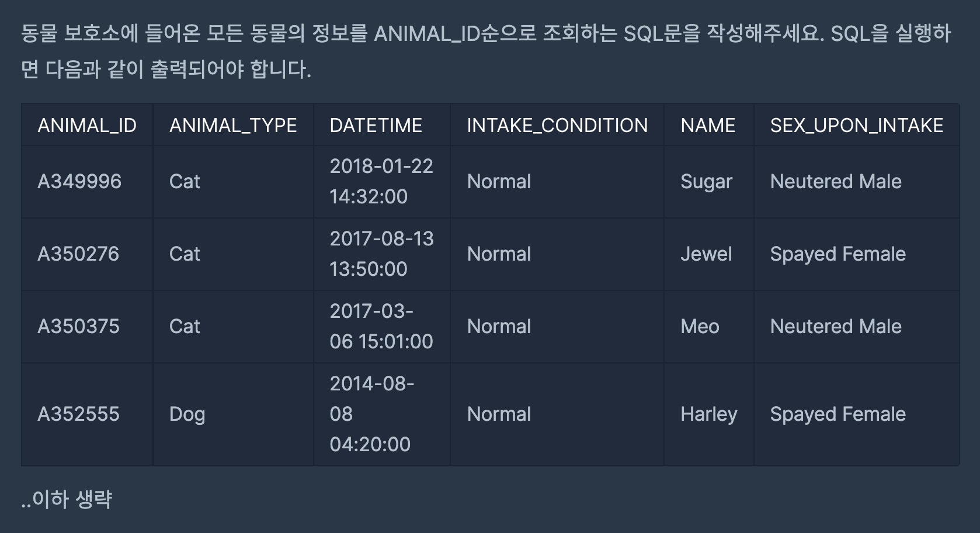Image resolution: width=980 pixels, height=533 pixels.
Task: Select the A350375 animal ID cell
Action: 87,327
